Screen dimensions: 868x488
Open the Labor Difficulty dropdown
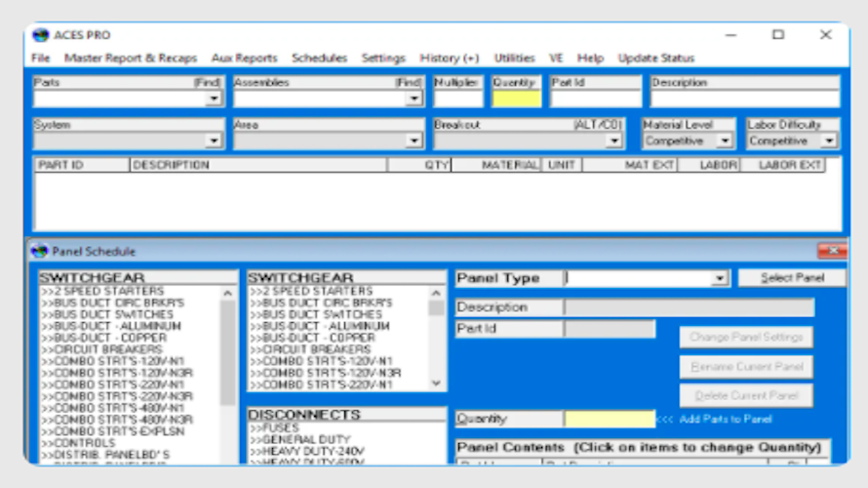pyautogui.click(x=829, y=141)
